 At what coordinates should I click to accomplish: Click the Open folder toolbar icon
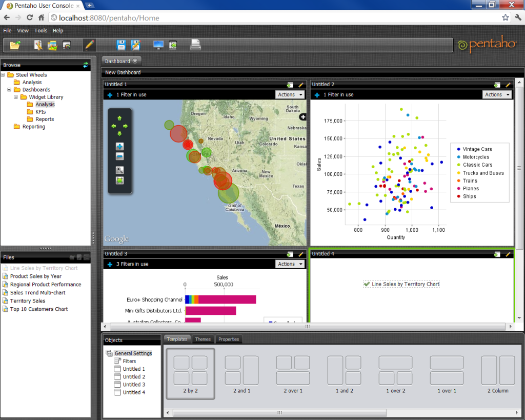coord(15,45)
